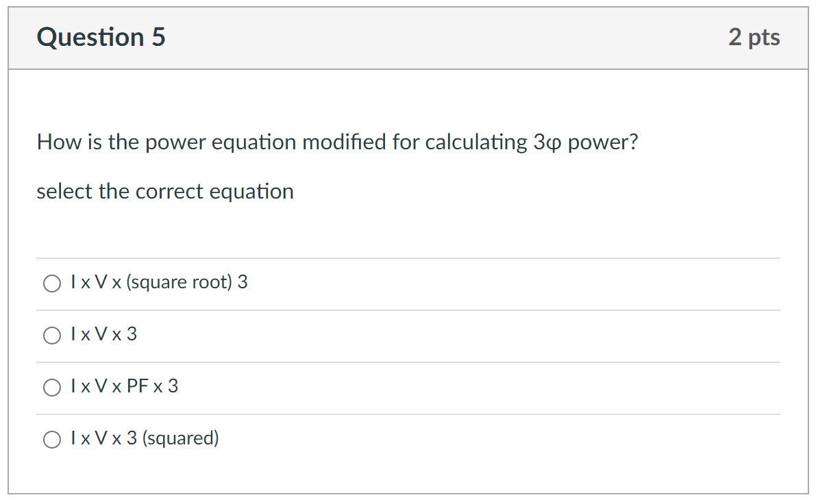This screenshot has width=818, height=504.
Task: Click the question text about 3φ power
Action: pyautogui.click(x=337, y=142)
